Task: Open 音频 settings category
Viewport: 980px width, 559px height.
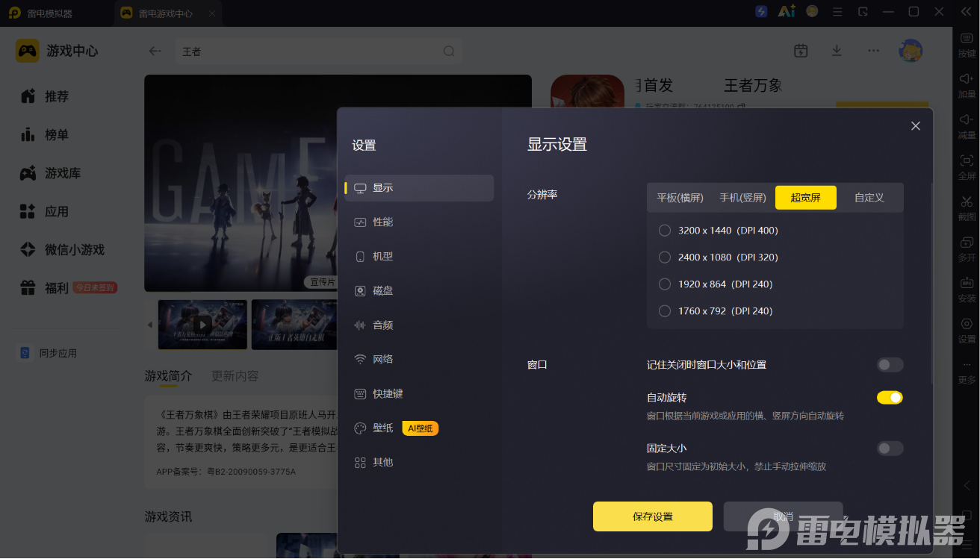Action: [x=419, y=325]
